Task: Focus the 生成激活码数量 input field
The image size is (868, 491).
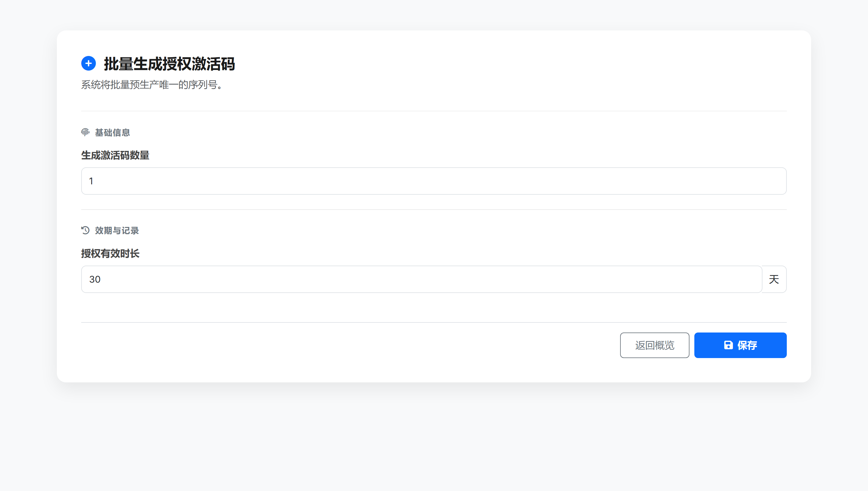Action: tap(433, 181)
